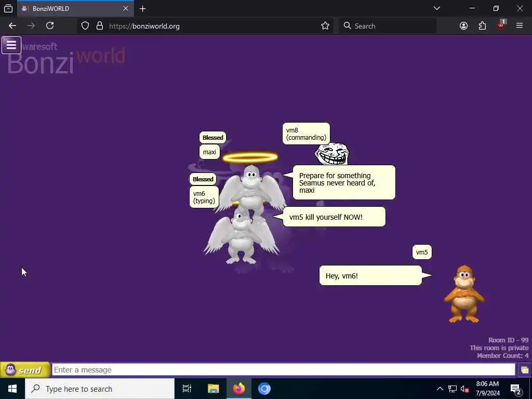Close the BonziWORLD tab
Viewport: 532px width, 399px height.
click(x=126, y=8)
